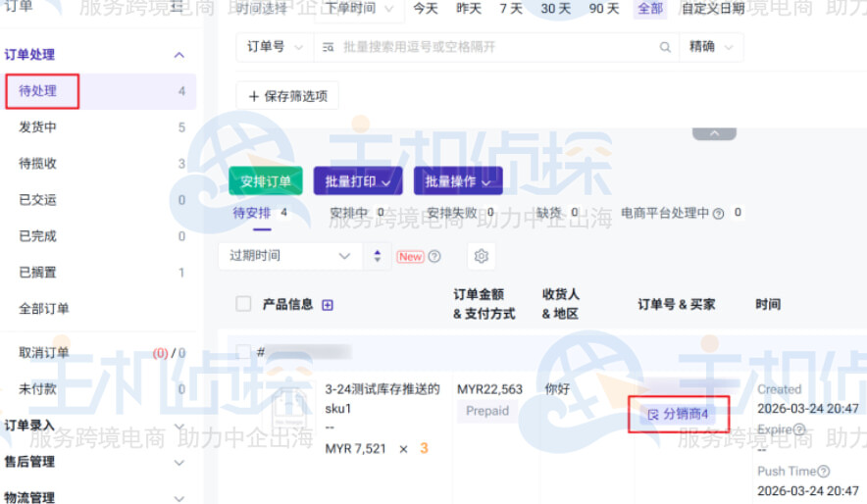Click help icon next to Expire
867x504 pixels.
[799, 429]
